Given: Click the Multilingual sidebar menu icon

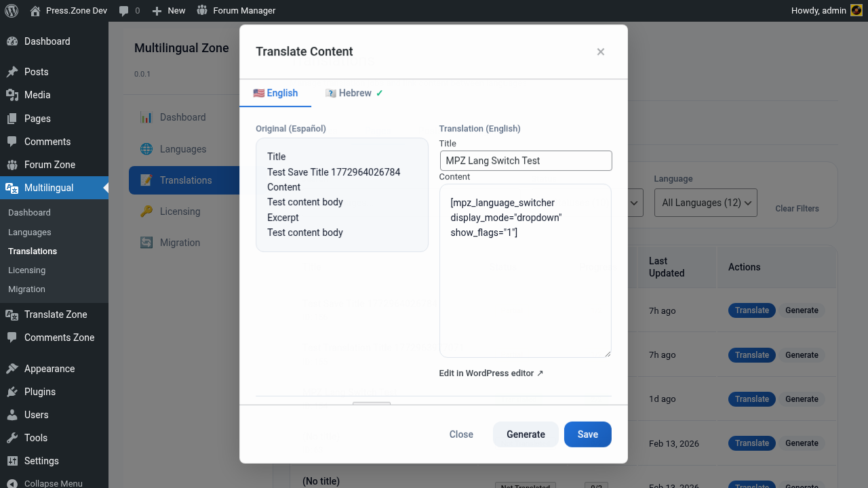Looking at the screenshot, I should tap(12, 188).
